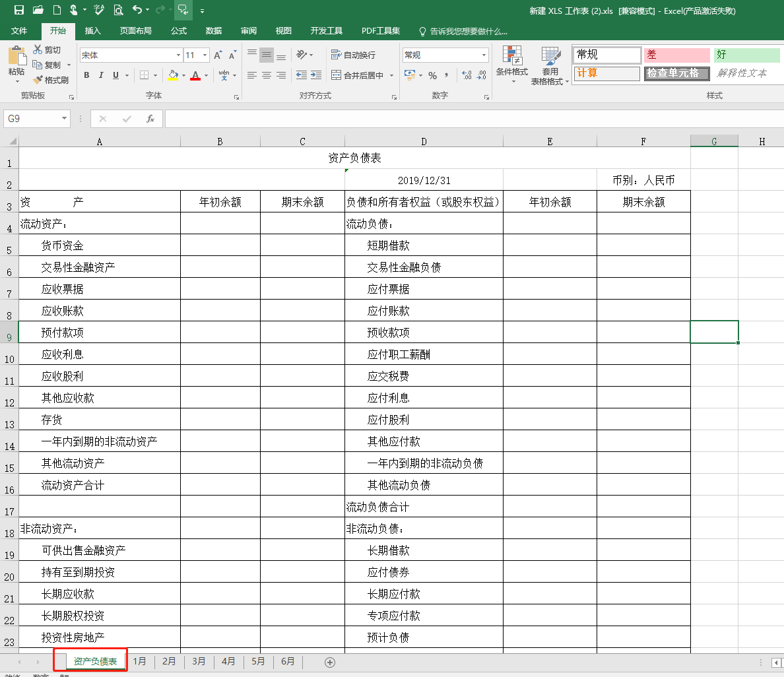Center-align cell text horizontally
Image resolution: width=784 pixels, height=677 pixels.
click(x=267, y=75)
